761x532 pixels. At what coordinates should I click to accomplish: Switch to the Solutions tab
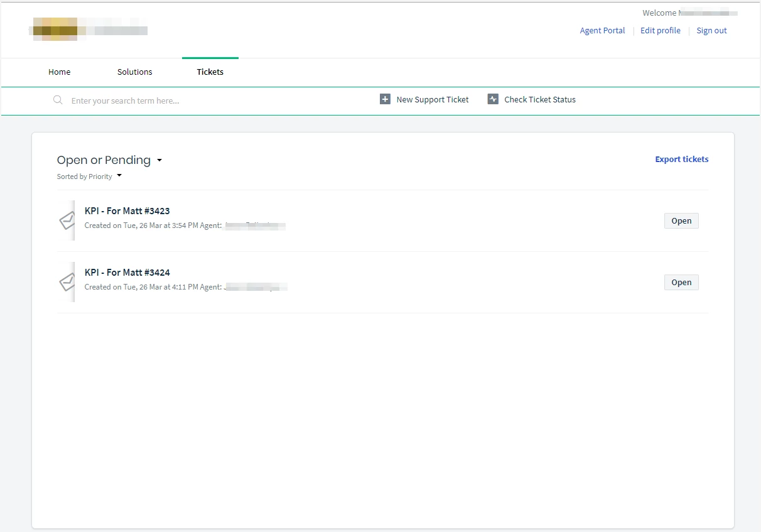coord(135,72)
